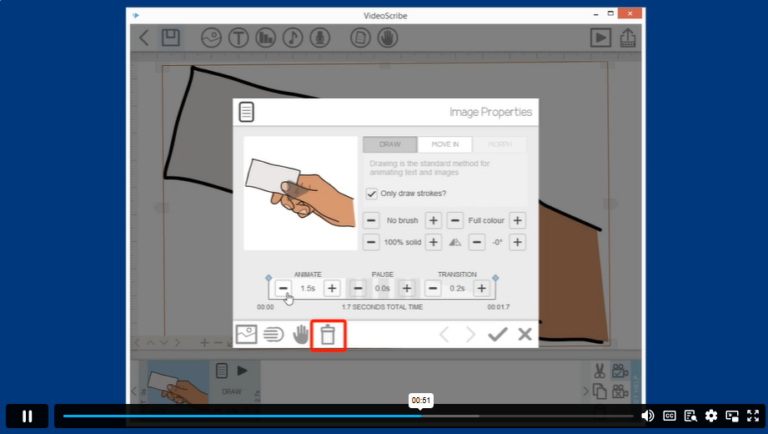Increase the TRANSITION time
768x434 pixels.
pyautogui.click(x=482, y=288)
